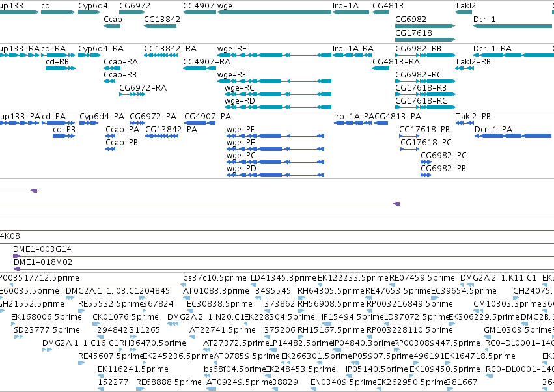Open the CG6982-PC protein label
554x392 pixels.
tap(443, 156)
